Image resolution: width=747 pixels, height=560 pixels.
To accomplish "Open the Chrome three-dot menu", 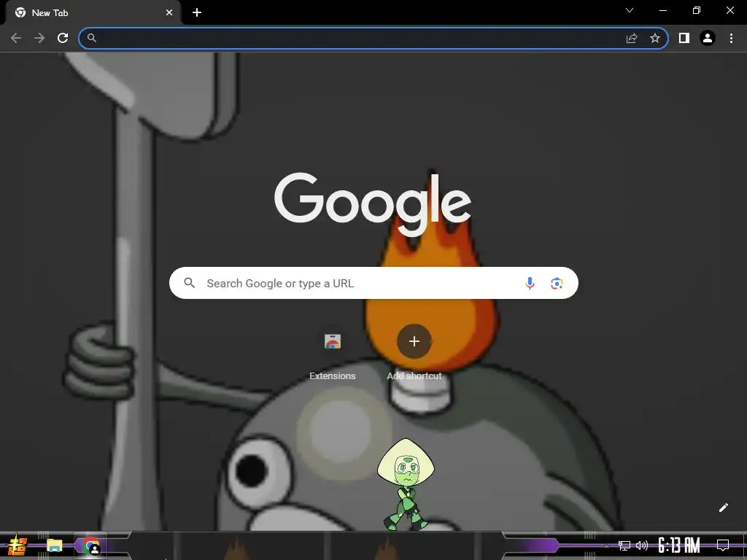I will click(x=731, y=38).
